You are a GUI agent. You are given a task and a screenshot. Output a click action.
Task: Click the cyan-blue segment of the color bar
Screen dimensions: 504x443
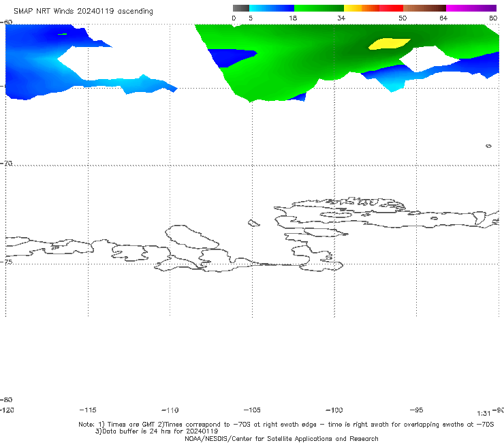click(x=272, y=8)
